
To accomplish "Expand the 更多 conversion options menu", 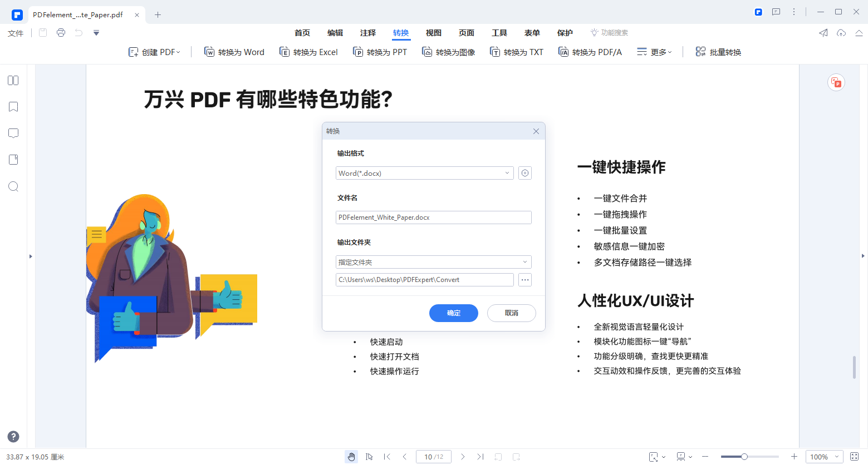I will click(654, 52).
